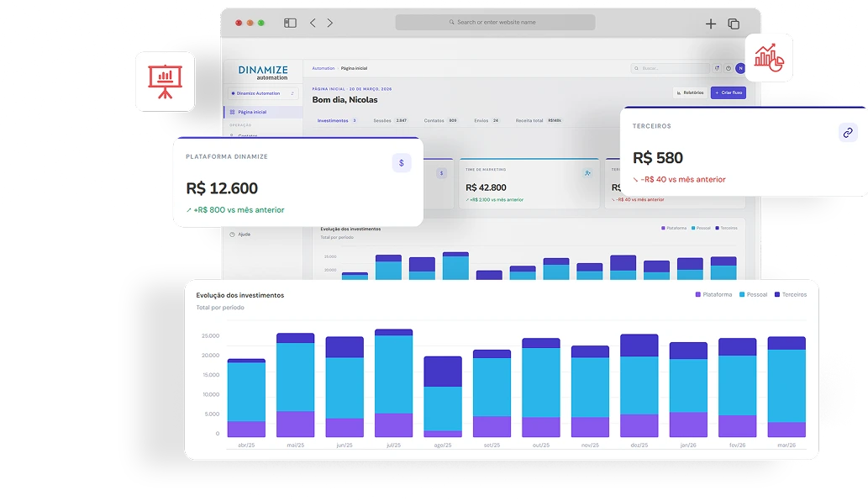Switch to the Contatos tab
Image resolution: width=868 pixels, height=501 pixels.
[x=440, y=120]
